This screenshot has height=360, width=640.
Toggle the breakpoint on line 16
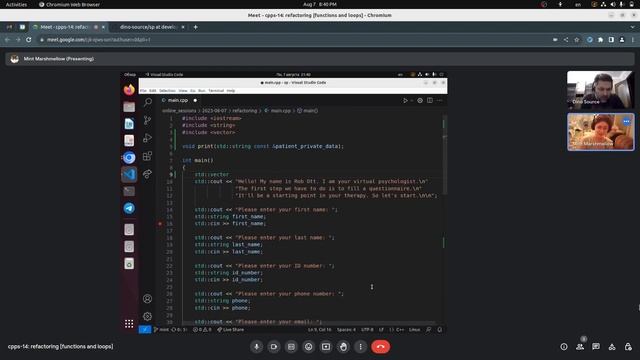pos(160,224)
